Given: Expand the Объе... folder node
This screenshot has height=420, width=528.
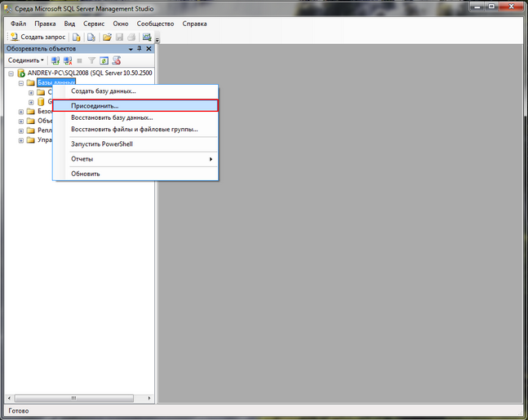Looking at the screenshot, I should coord(21,122).
